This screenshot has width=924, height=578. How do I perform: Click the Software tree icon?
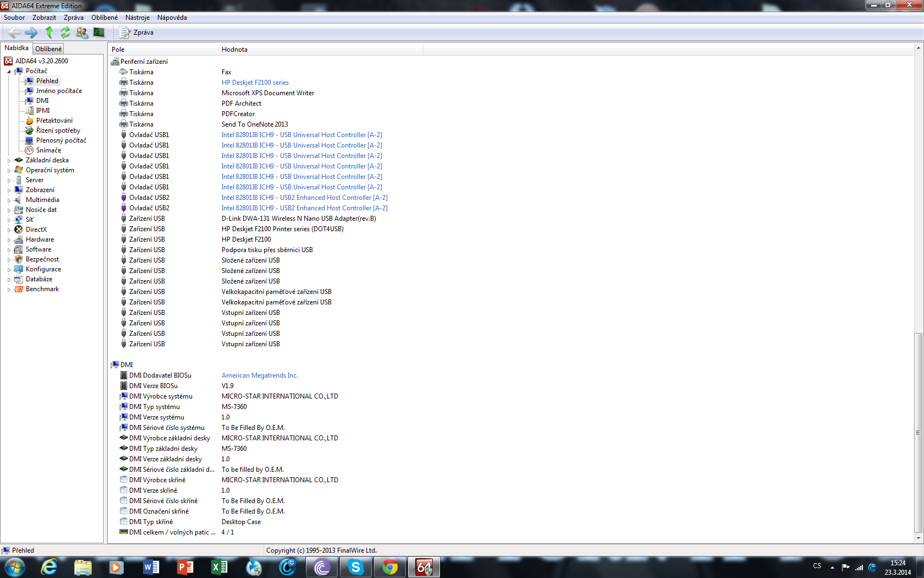tap(19, 249)
